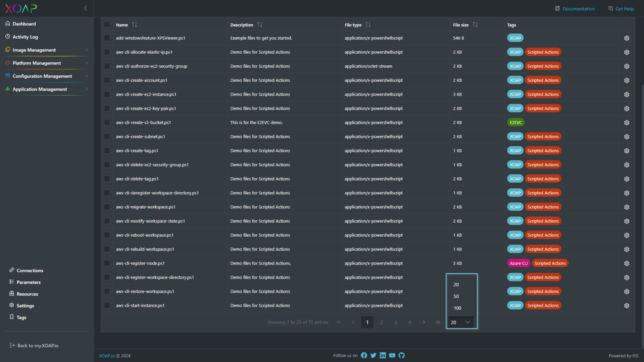Open the Dashboard from sidebar
The width and height of the screenshot is (644, 362).
click(x=24, y=23)
